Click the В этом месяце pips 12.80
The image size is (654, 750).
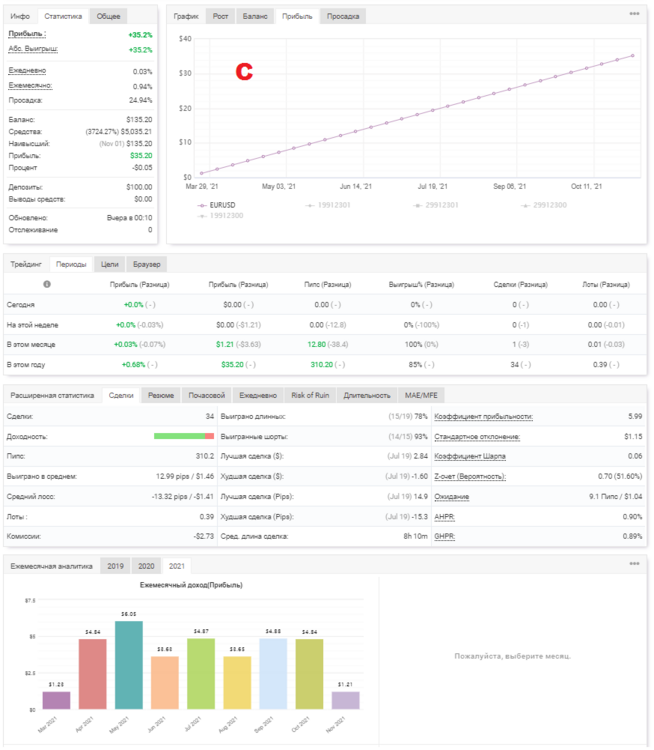tap(316, 344)
